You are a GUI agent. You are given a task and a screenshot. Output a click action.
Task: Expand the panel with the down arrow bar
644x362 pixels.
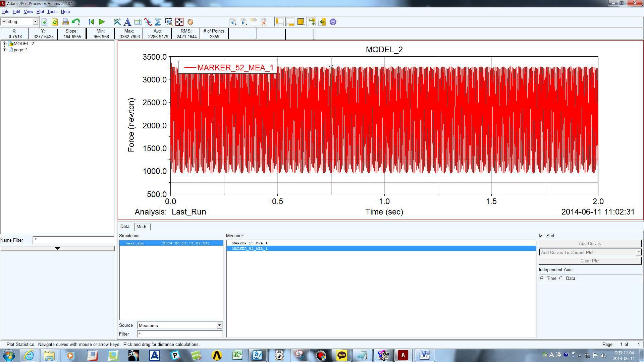tap(57, 248)
